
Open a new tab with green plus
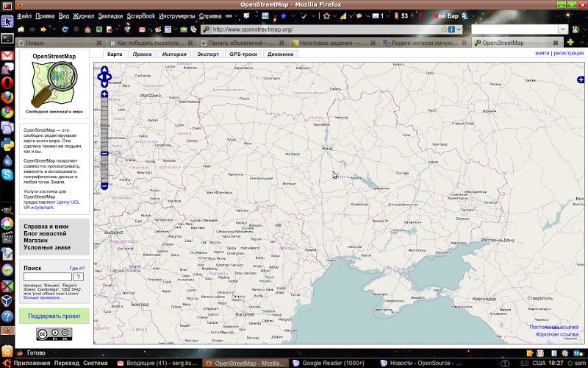coord(570,42)
